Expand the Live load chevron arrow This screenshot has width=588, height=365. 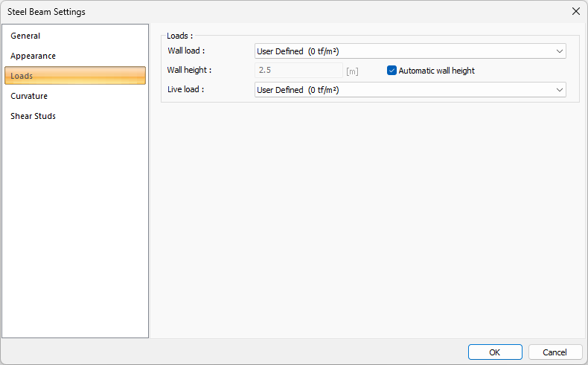[x=559, y=90]
